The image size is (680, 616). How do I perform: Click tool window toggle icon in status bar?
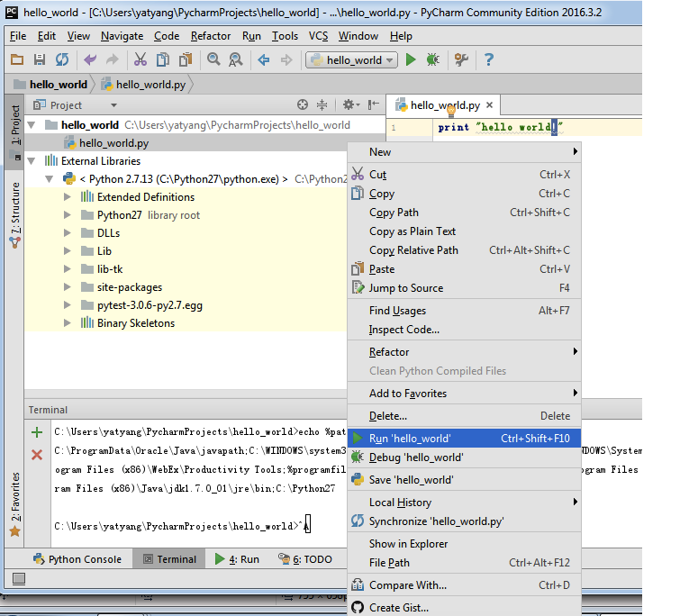19,579
